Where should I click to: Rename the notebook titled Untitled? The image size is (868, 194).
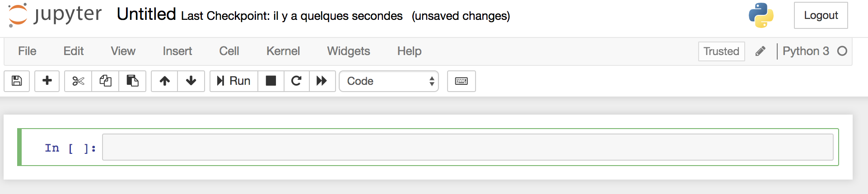[x=146, y=14]
